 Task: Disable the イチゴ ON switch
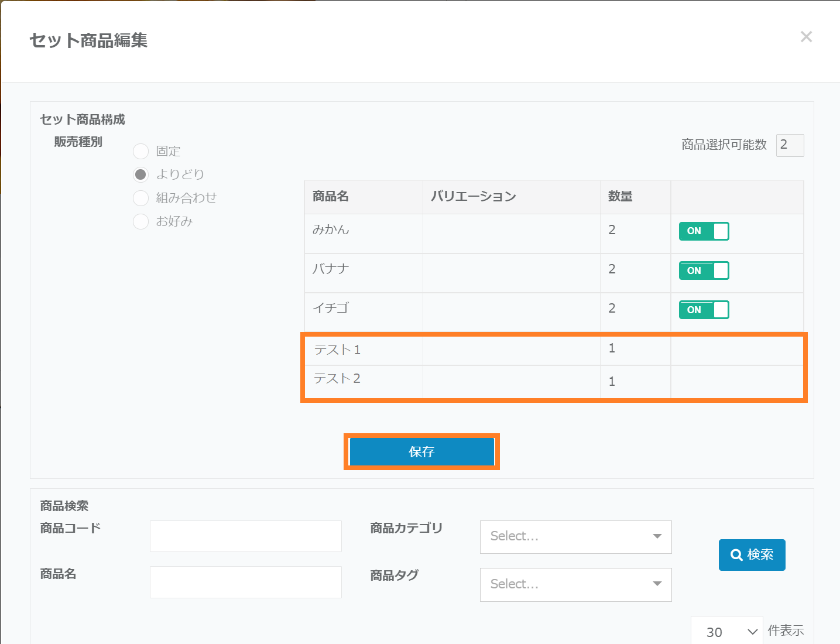coord(704,310)
